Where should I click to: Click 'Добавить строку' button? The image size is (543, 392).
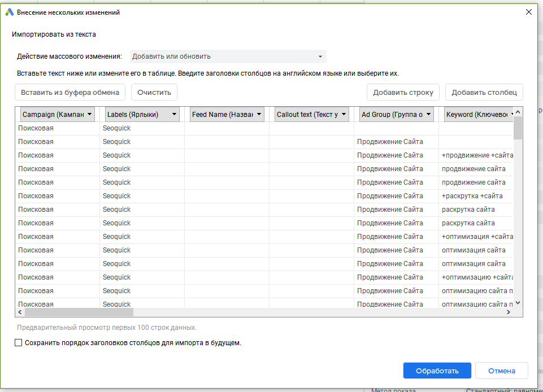click(x=403, y=93)
